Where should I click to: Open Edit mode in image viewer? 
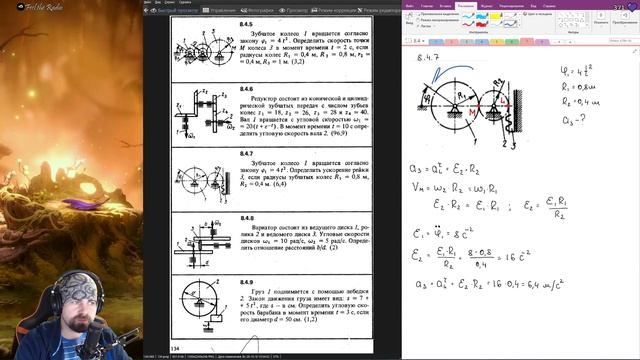point(379,10)
